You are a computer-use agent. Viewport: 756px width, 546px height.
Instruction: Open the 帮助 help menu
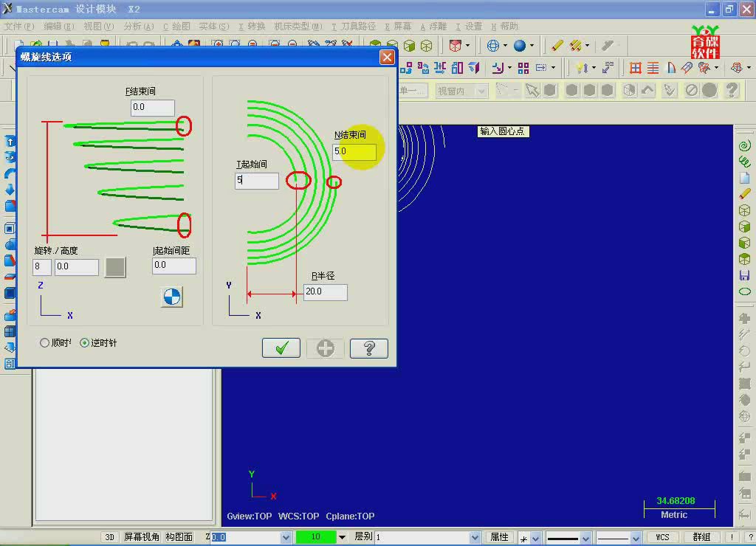click(505, 27)
